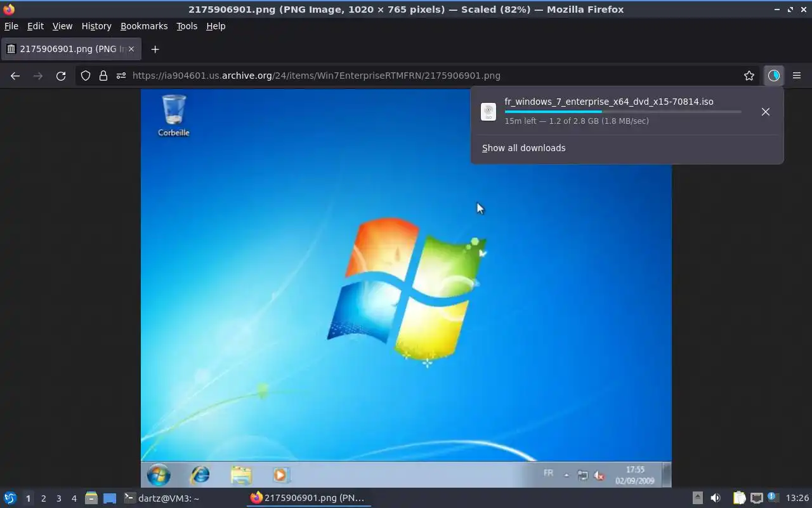This screenshot has height=508, width=812.
Task: Click the archive.org URL in the address bar
Action: click(x=317, y=76)
